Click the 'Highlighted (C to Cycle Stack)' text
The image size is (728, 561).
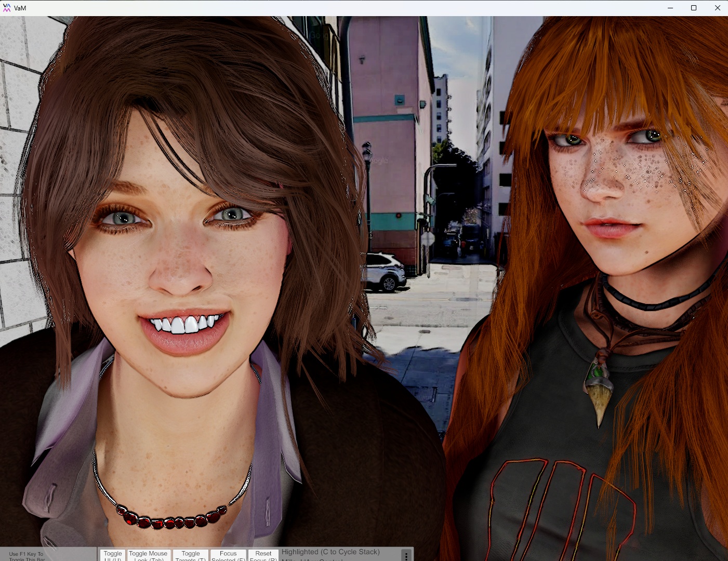[x=330, y=552]
